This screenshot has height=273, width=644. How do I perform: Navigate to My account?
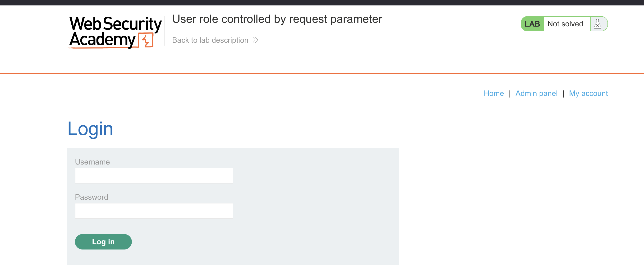pos(588,93)
